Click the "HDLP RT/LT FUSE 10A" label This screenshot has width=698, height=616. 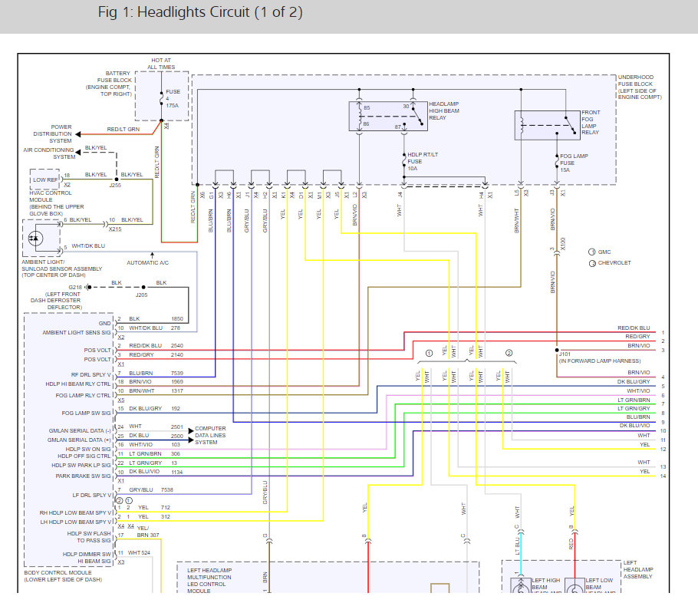coord(423,162)
